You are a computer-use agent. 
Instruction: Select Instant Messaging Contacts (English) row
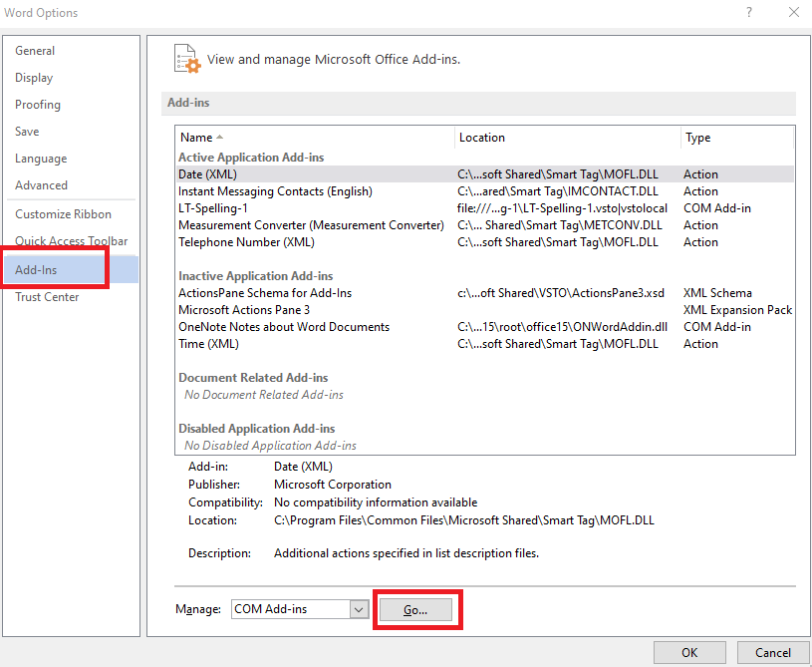pos(485,191)
